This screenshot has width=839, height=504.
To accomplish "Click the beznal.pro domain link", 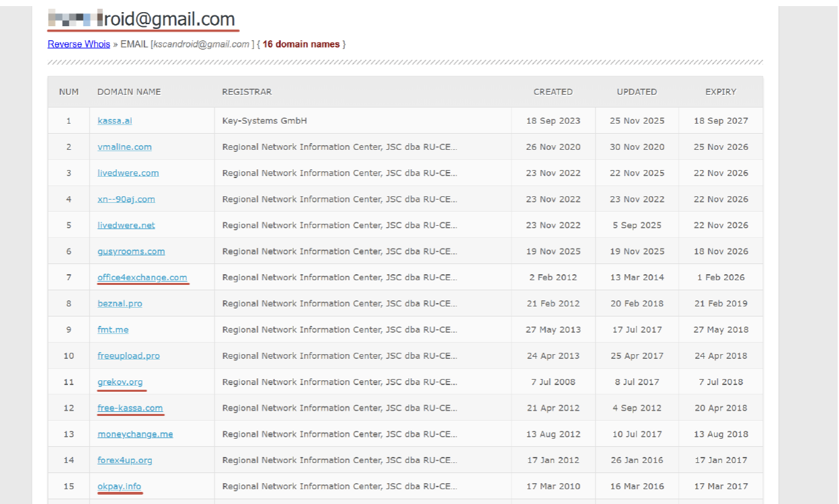I will coord(120,304).
